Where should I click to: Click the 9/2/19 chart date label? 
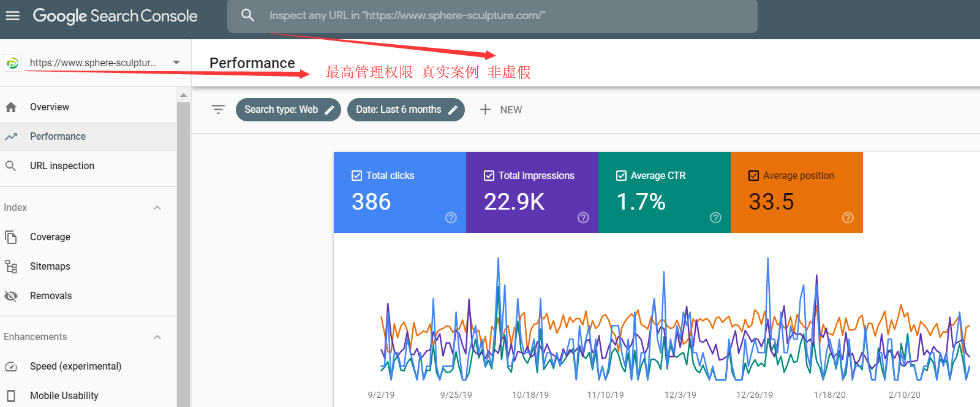pos(381,395)
